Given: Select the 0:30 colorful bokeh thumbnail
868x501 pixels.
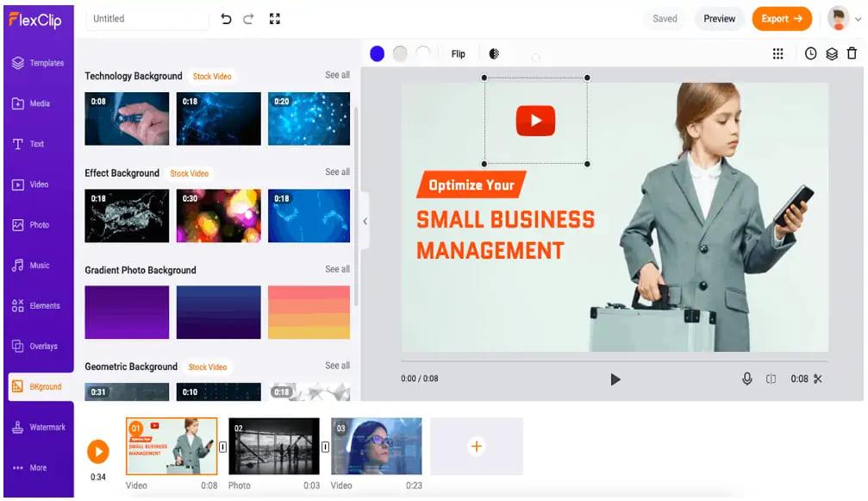Looking at the screenshot, I should [x=218, y=216].
